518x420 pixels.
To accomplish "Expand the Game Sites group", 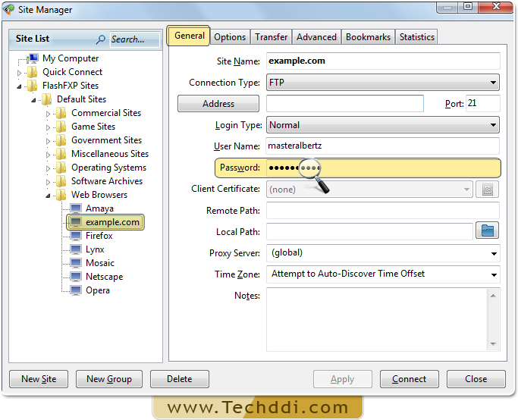I will pos(49,127).
